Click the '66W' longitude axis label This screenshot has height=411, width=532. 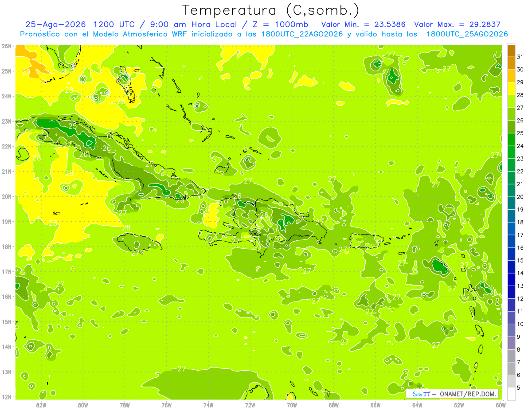pos(376,404)
